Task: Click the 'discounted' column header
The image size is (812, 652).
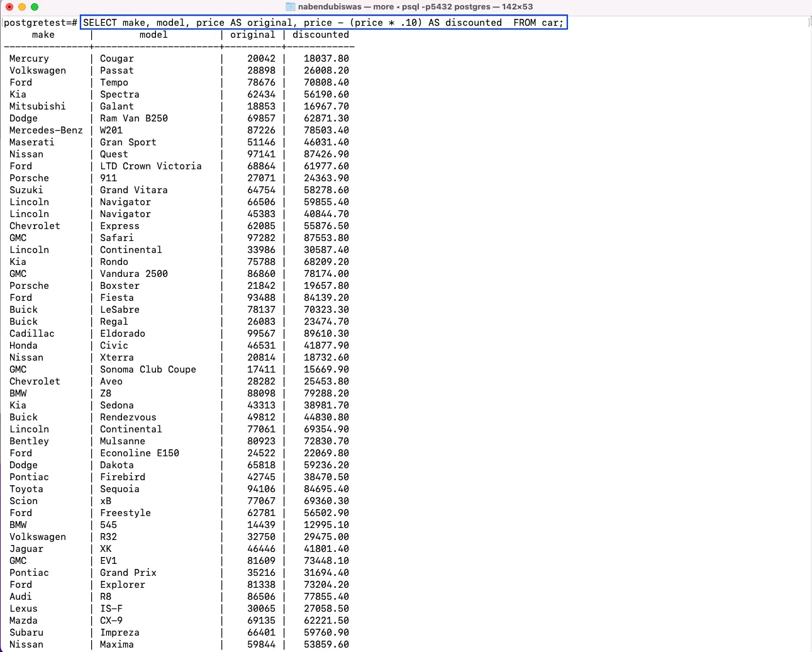Action: [321, 35]
